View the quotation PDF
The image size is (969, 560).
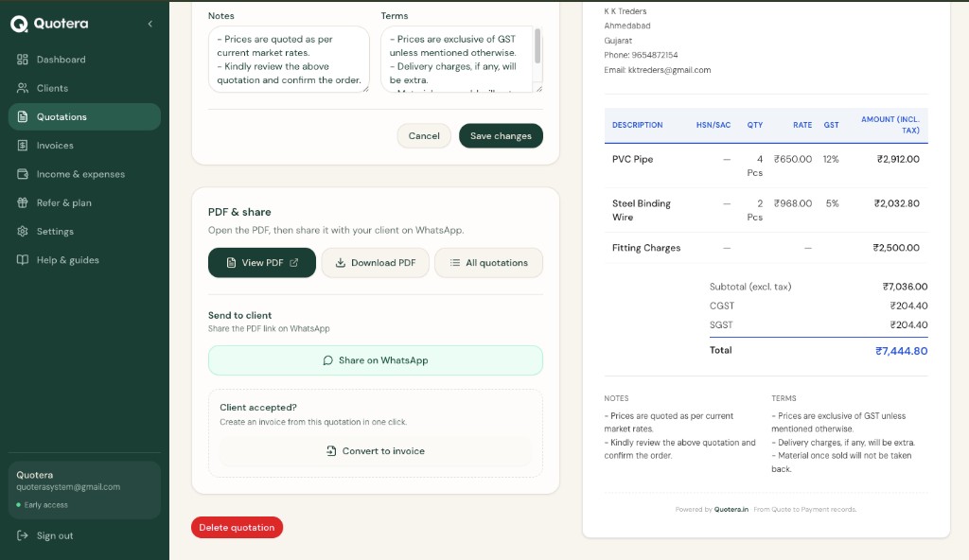[262, 263]
